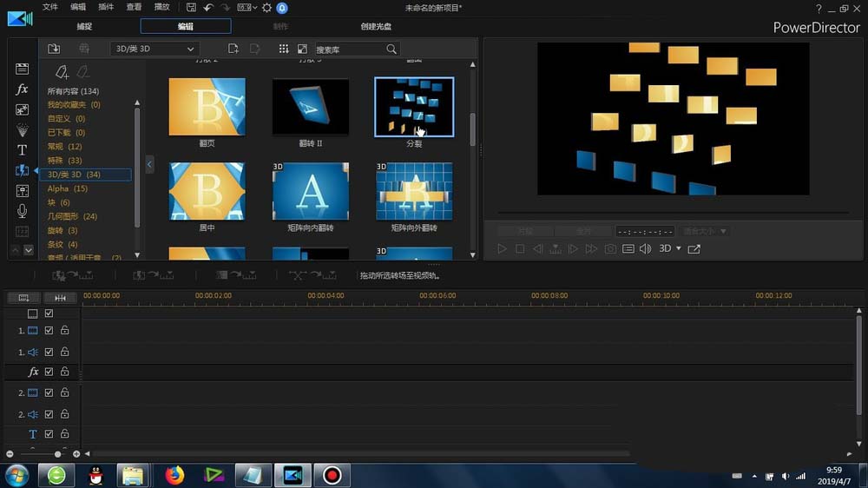Click the snapshot camera icon in preview
The width and height of the screenshot is (868, 488).
(x=610, y=248)
